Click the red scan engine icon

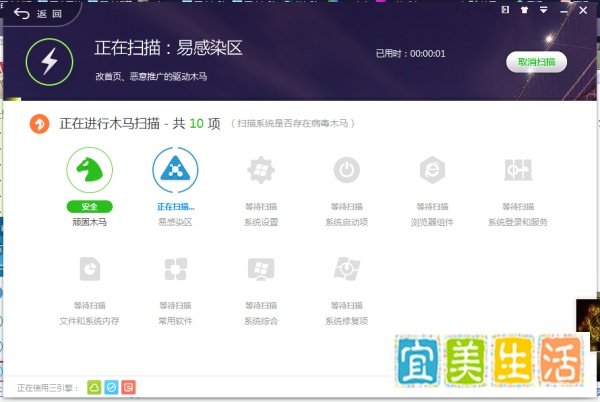click(x=129, y=387)
